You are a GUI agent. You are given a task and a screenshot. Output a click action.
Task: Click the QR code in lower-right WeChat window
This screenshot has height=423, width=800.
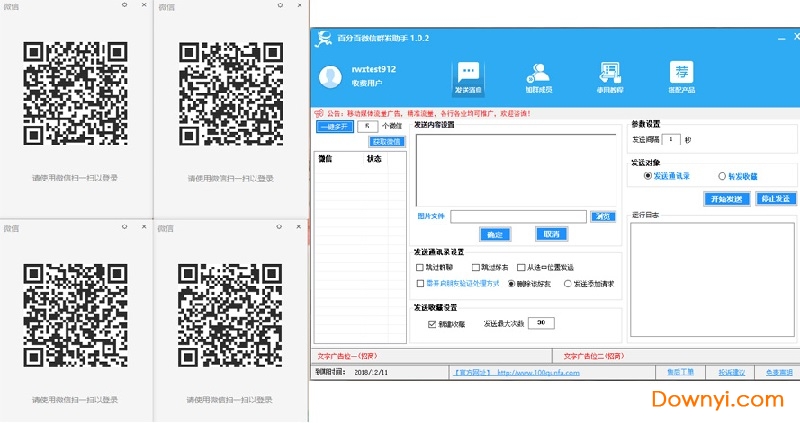(x=230, y=315)
